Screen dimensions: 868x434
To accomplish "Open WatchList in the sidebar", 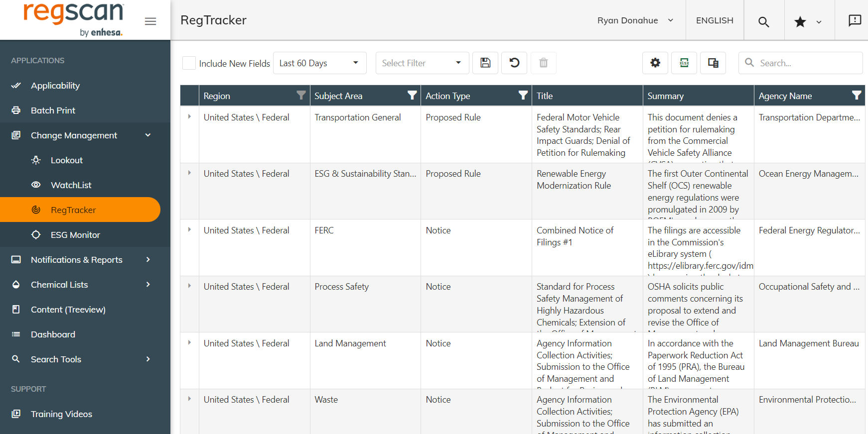I will (71, 185).
